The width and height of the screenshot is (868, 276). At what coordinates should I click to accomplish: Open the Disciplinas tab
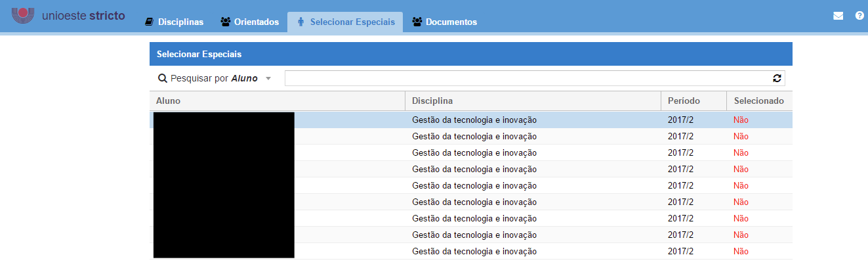coord(180,22)
